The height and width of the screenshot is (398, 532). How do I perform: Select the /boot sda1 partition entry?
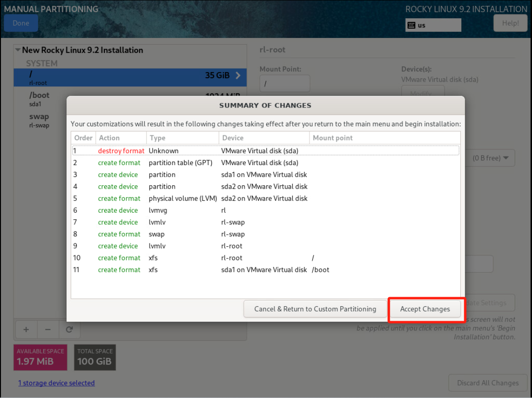pyautogui.click(x=41, y=98)
